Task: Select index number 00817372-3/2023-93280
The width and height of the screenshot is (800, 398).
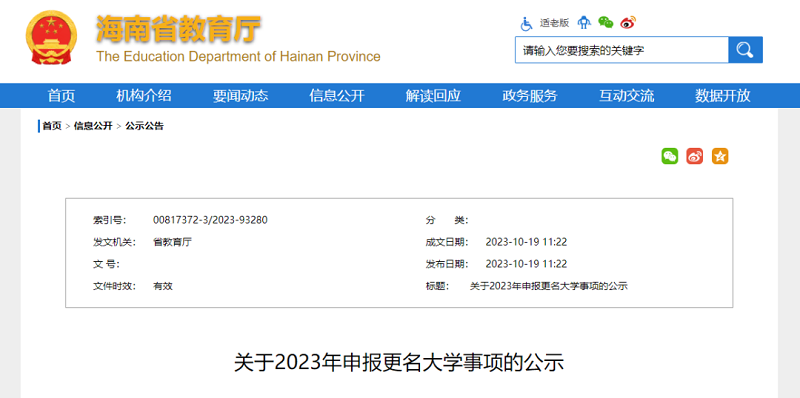Action: click(210, 220)
